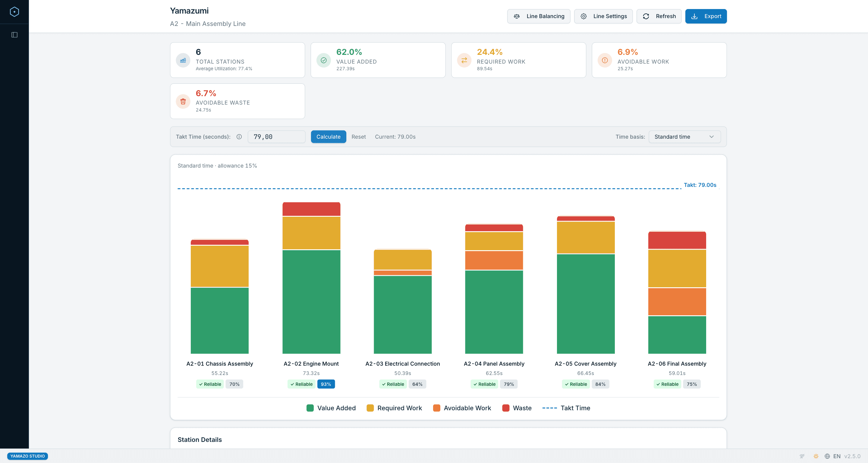Click Reliable badge under A2-06 Final Assembly

[x=667, y=384]
